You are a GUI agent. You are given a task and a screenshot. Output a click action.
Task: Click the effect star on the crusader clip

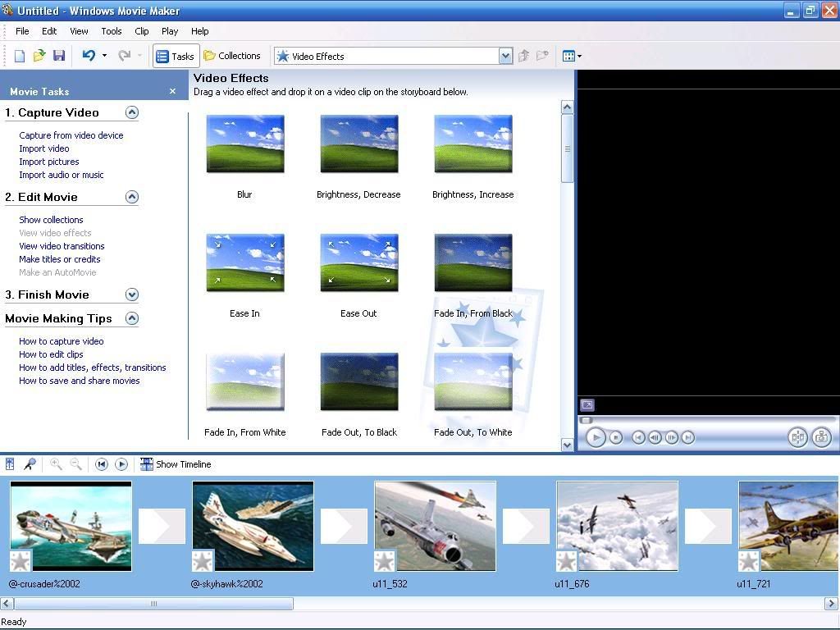21,561
